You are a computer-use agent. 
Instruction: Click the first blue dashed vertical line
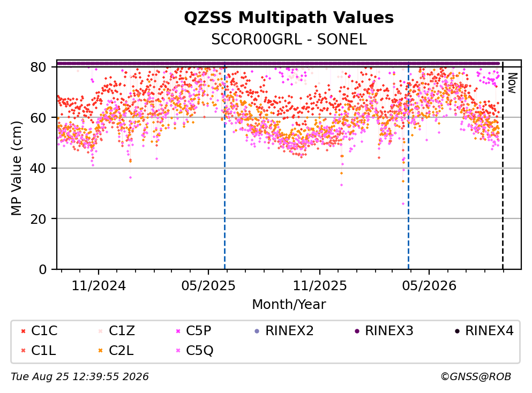pyautogui.click(x=224, y=166)
